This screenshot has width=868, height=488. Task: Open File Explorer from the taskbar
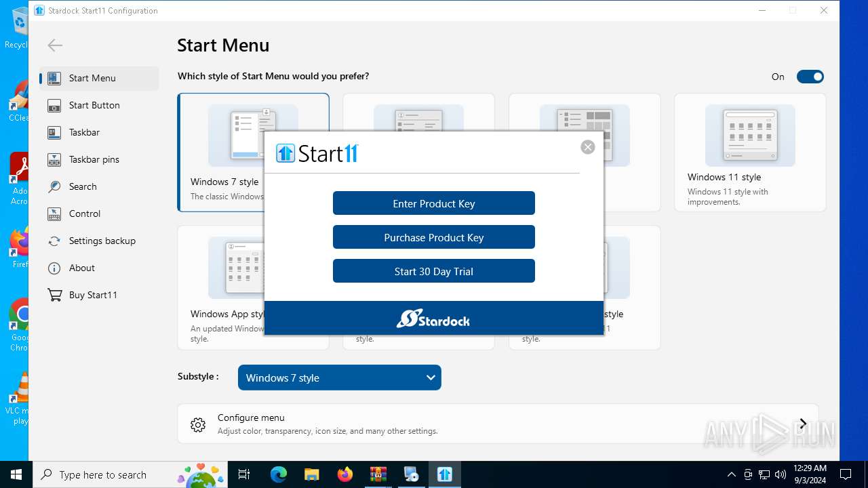click(312, 474)
